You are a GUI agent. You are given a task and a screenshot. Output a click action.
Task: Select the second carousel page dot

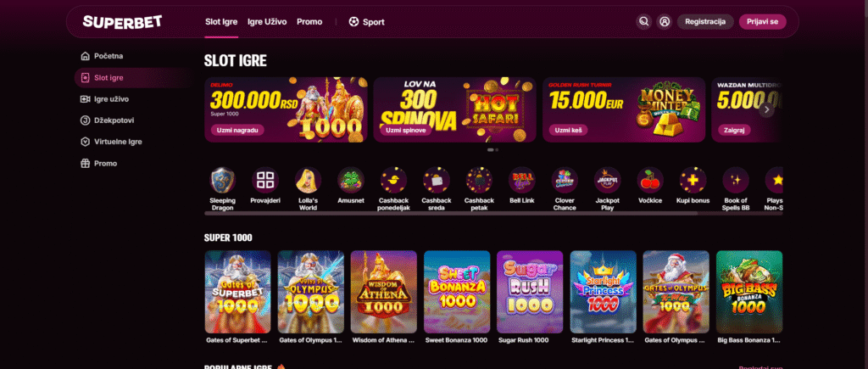[x=497, y=149]
